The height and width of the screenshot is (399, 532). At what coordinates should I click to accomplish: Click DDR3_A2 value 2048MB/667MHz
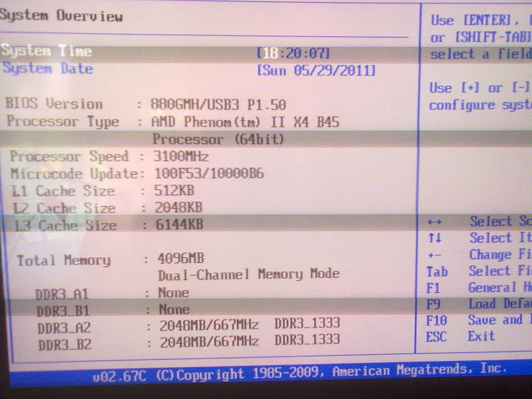click(x=209, y=325)
